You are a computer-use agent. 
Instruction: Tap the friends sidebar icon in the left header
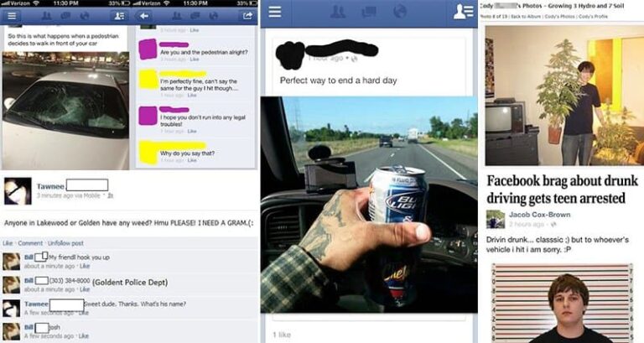[x=119, y=16]
